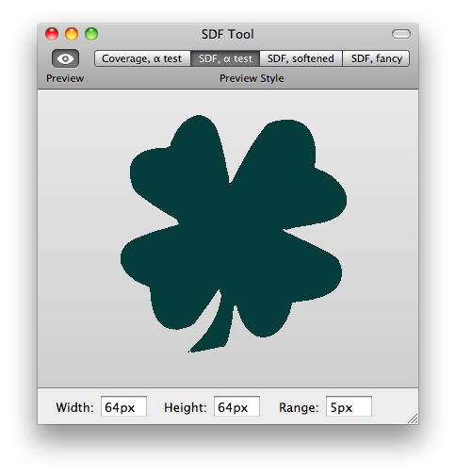Toggle the Preview eye button

point(65,58)
